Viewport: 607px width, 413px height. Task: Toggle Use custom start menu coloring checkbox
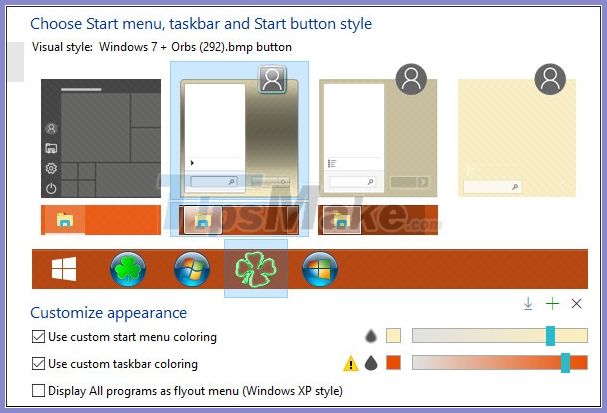[38, 336]
